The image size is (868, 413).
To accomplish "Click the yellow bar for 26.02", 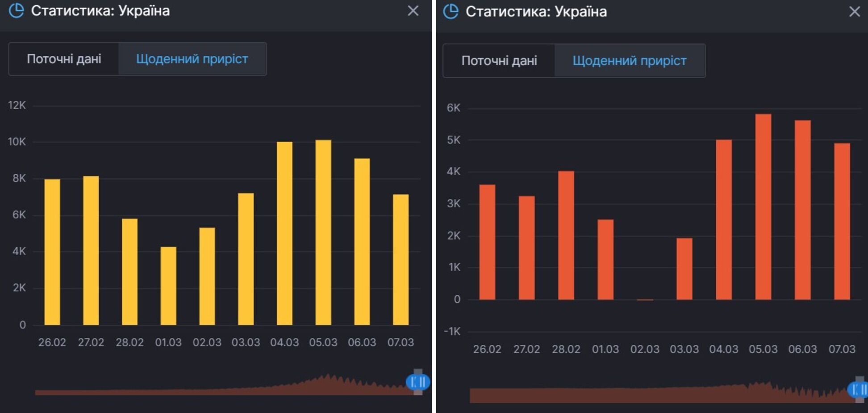I will point(52,252).
